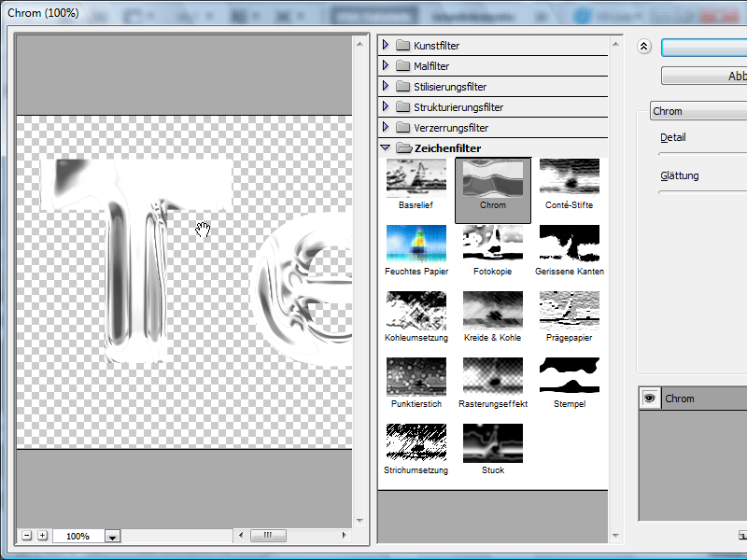Viewport: 747px width, 560px height.
Task: Click the Malfilter folder icon
Action: click(403, 65)
